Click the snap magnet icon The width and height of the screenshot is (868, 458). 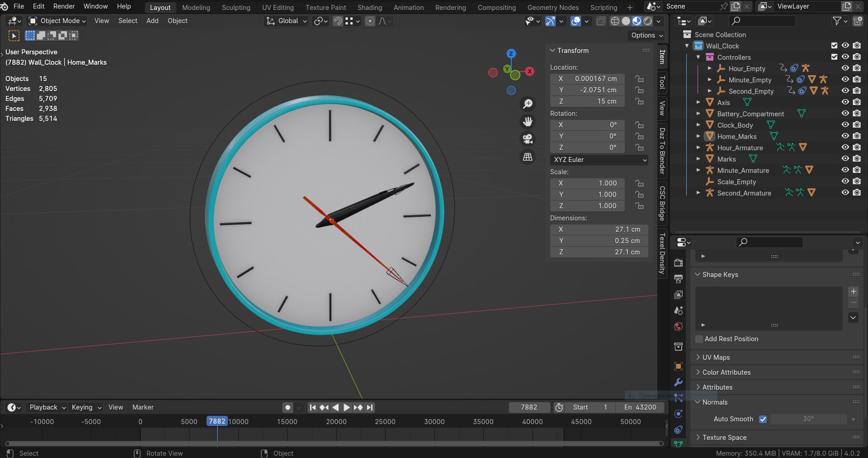click(x=338, y=21)
